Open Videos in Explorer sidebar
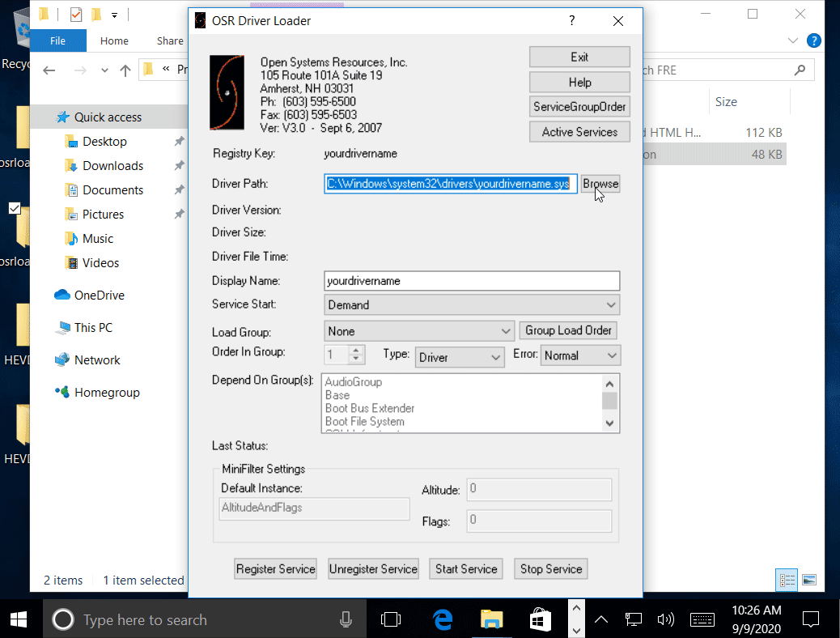840x638 pixels. [100, 262]
